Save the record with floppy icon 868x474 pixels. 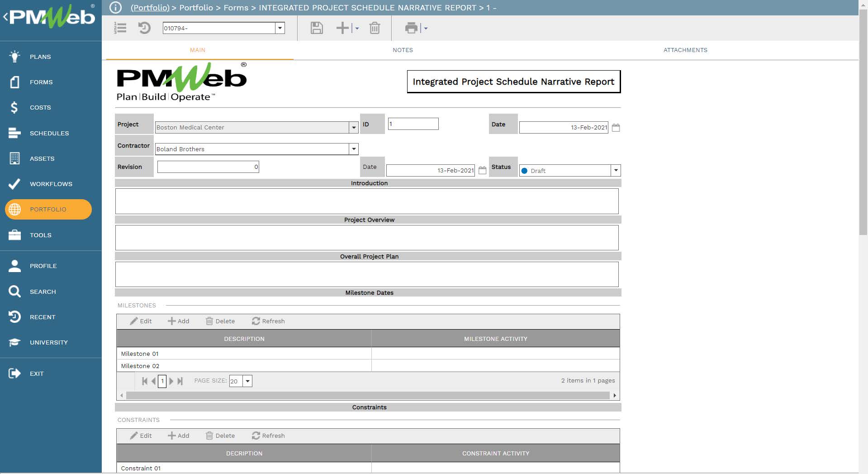317,28
